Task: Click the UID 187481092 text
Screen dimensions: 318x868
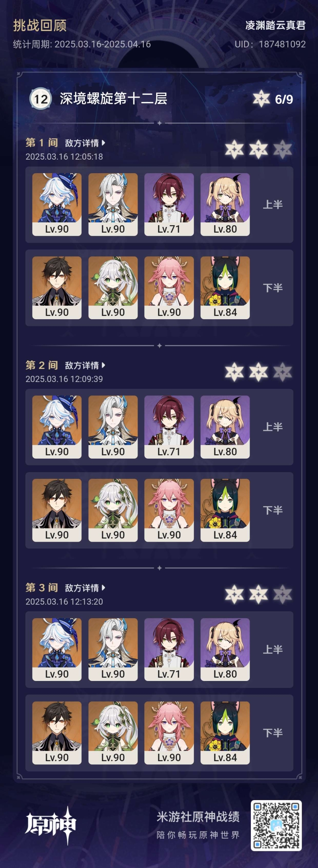Action: [x=270, y=44]
